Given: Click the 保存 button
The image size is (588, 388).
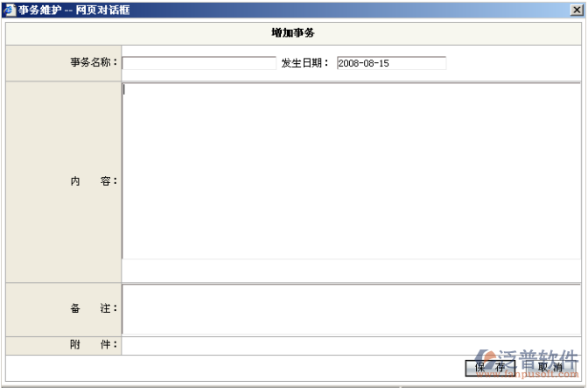Looking at the screenshot, I should [x=490, y=368].
